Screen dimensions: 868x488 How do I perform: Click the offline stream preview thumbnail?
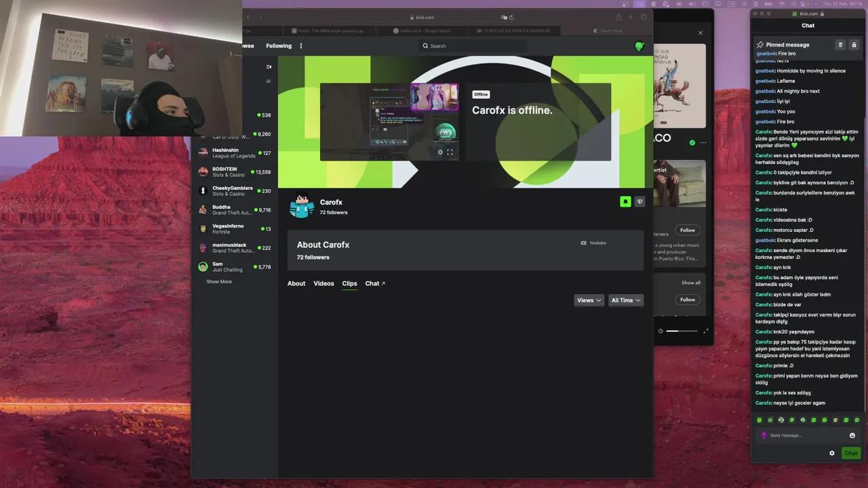pyautogui.click(x=389, y=122)
